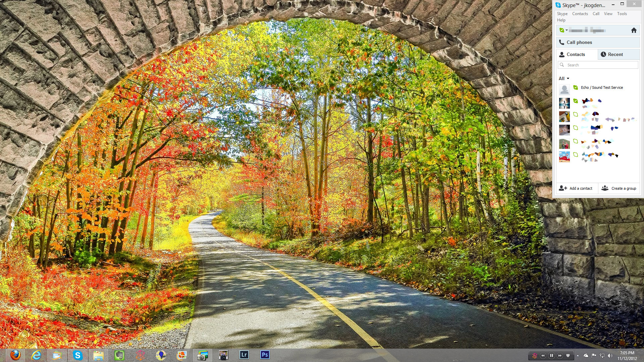This screenshot has width=644, height=362.
Task: Open Lightroom from the taskbar
Action: 244,355
